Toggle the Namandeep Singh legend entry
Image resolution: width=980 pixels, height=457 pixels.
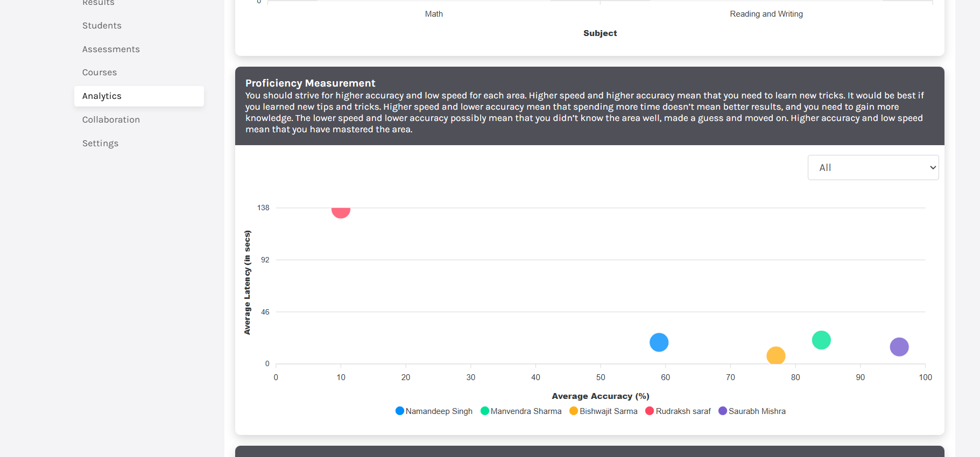[434, 411]
